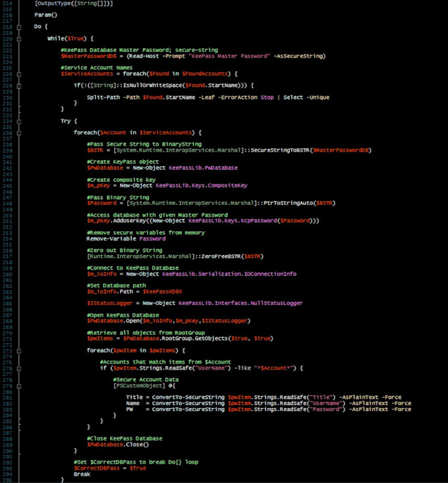
Task: Click the Break statement on line 294
Action: (x=82, y=474)
